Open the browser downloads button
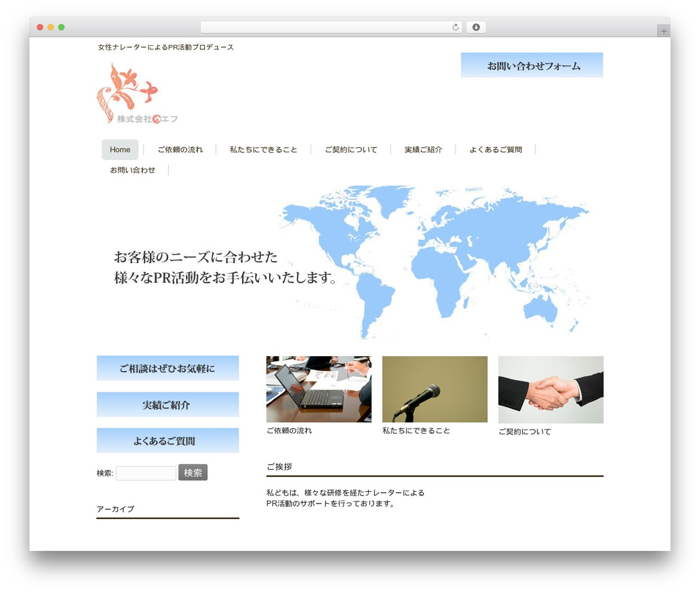The height and width of the screenshot is (593, 700). [x=476, y=27]
